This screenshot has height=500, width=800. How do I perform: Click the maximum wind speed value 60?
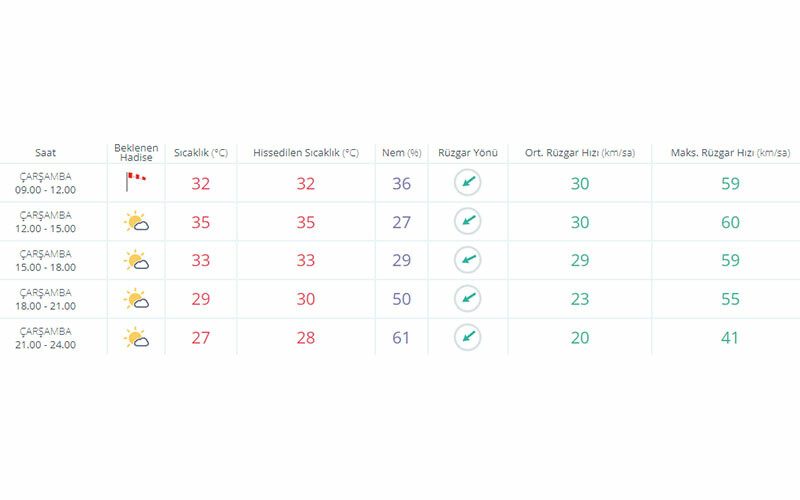[730, 222]
